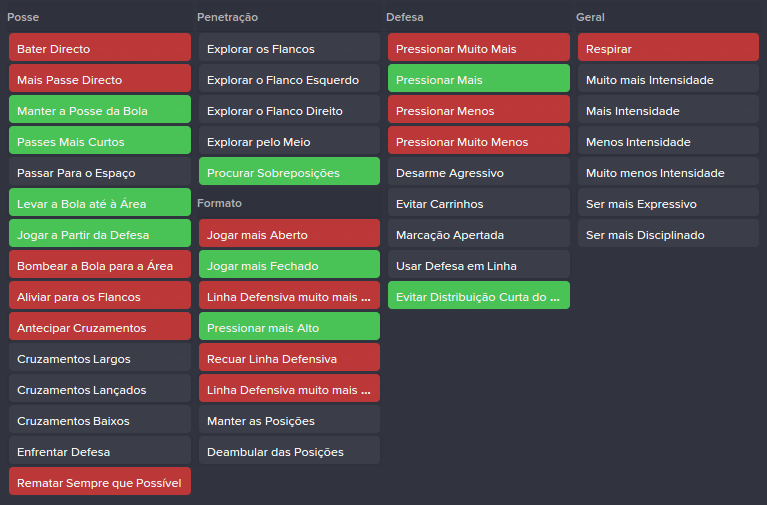Choose Ser mais Disciplinado
Viewport: 767px width, 505px height.
pos(668,233)
